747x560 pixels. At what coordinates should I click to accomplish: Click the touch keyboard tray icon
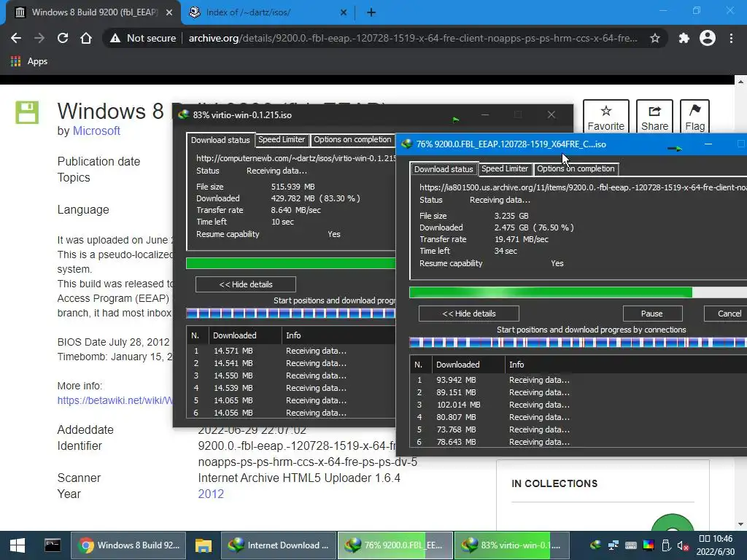click(x=631, y=545)
